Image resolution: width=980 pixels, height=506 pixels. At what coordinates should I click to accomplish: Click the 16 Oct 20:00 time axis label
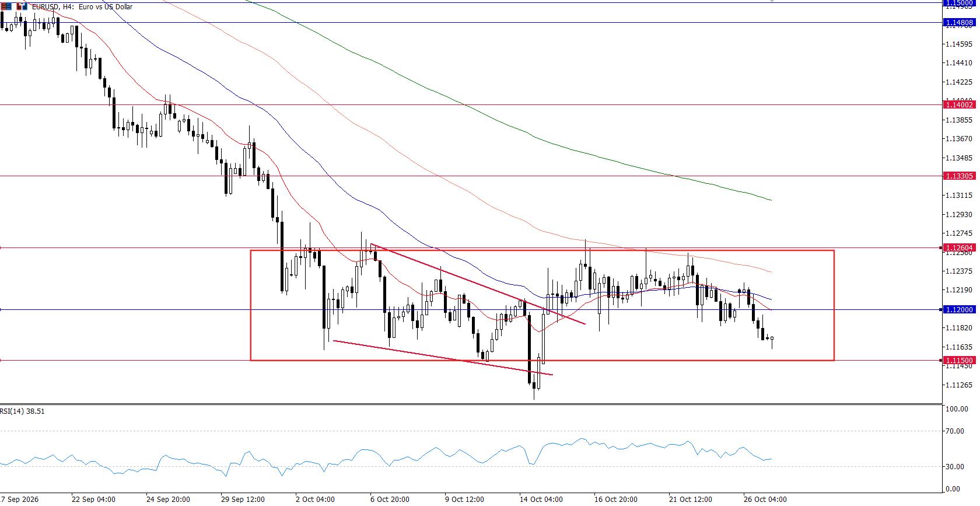(x=616, y=500)
